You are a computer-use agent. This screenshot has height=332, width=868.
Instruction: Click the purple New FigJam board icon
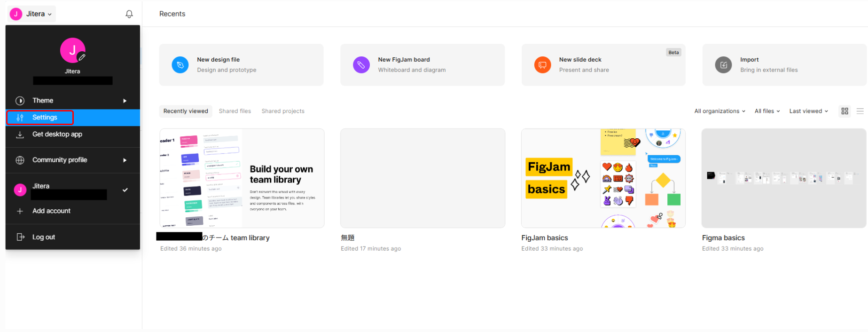361,65
